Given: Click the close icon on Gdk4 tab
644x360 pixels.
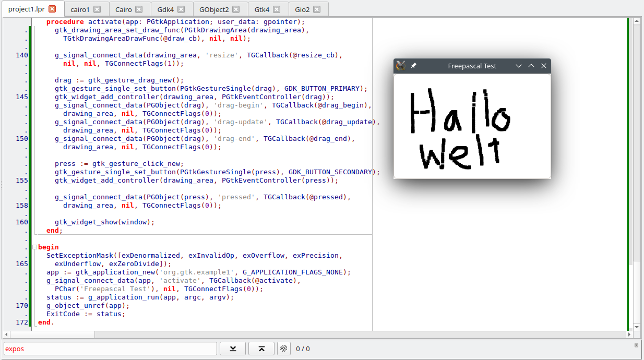Looking at the screenshot, I should [181, 9].
